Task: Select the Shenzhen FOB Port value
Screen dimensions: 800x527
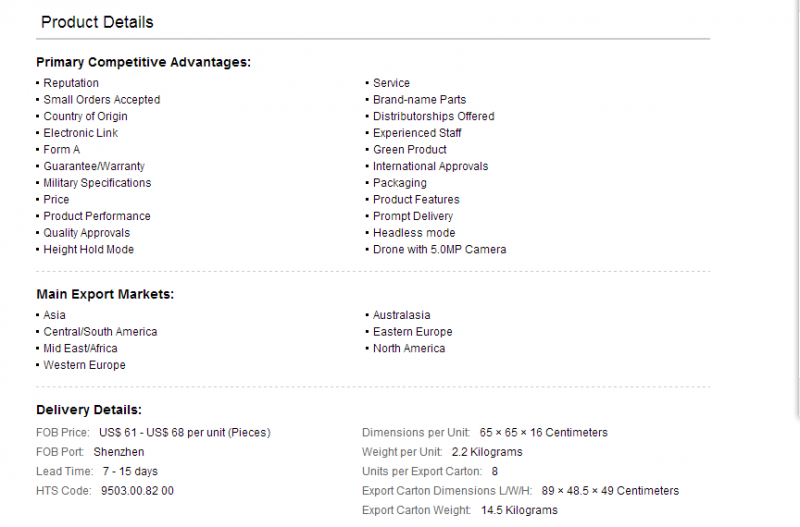Action: 118,452
